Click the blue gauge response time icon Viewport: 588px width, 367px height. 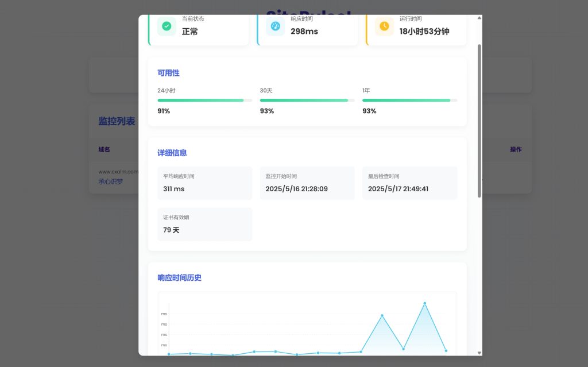[x=275, y=26]
